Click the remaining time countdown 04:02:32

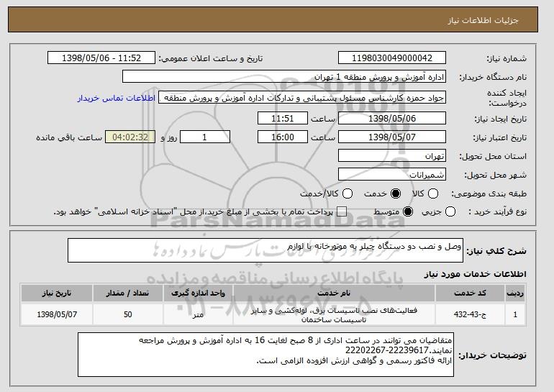click(x=130, y=137)
